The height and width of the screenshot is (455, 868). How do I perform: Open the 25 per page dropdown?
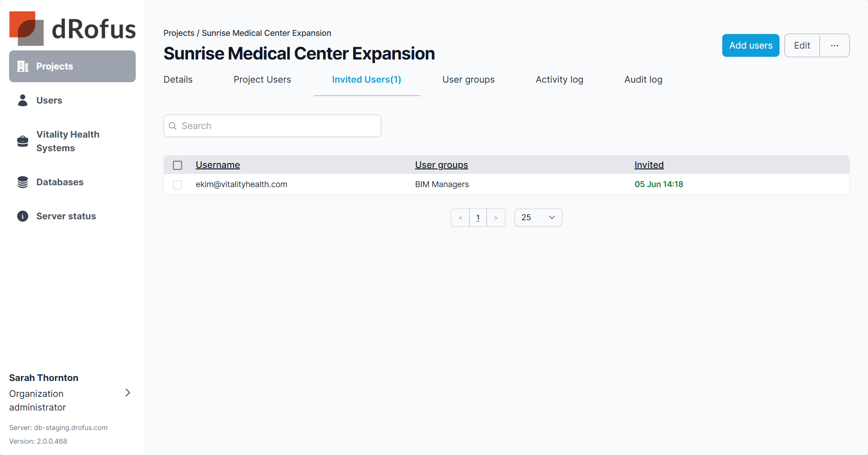(x=538, y=218)
